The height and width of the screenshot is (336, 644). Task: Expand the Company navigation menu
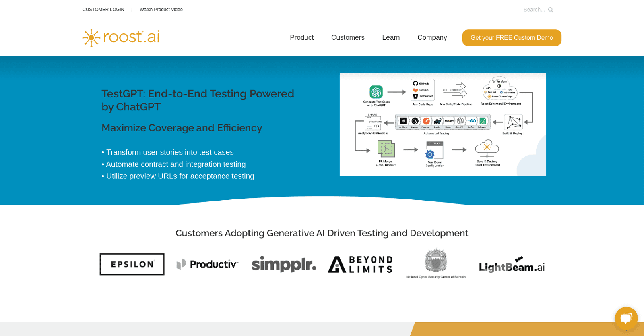(x=432, y=38)
